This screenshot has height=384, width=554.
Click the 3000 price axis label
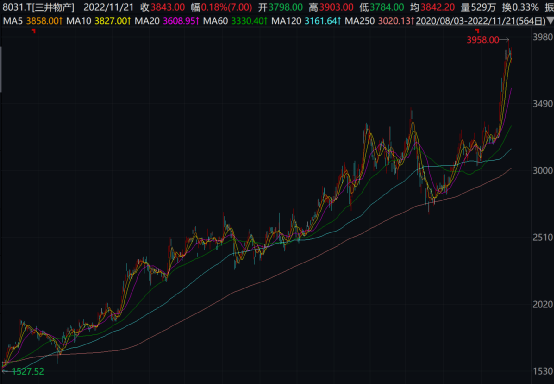tap(543, 170)
